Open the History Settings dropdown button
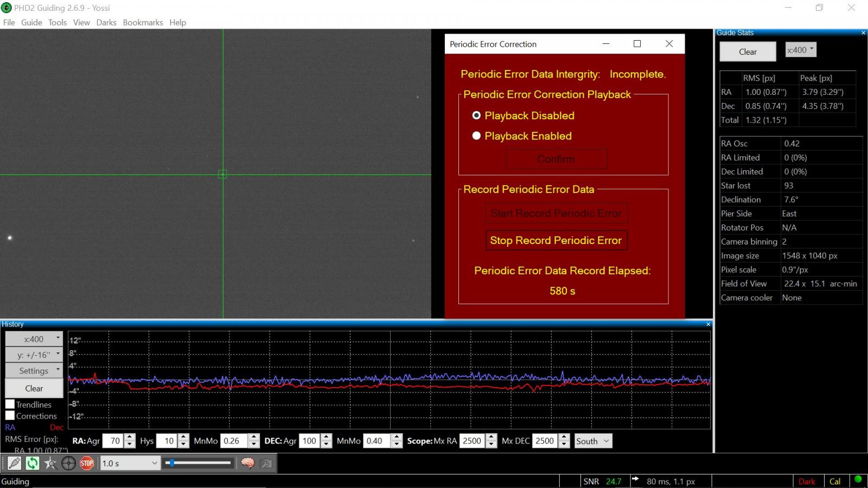The height and width of the screenshot is (488, 868). click(x=34, y=370)
